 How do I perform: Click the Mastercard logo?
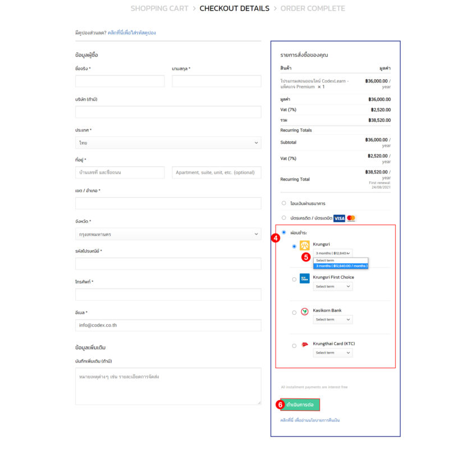[351, 218]
